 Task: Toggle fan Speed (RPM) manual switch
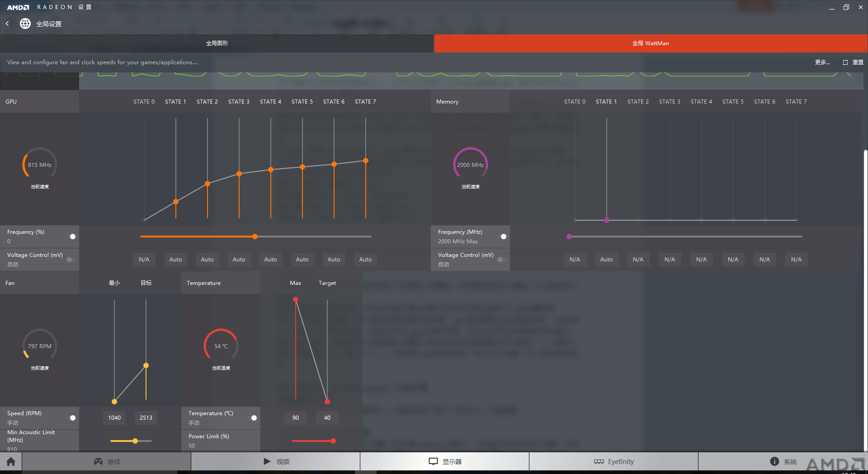coord(71,418)
